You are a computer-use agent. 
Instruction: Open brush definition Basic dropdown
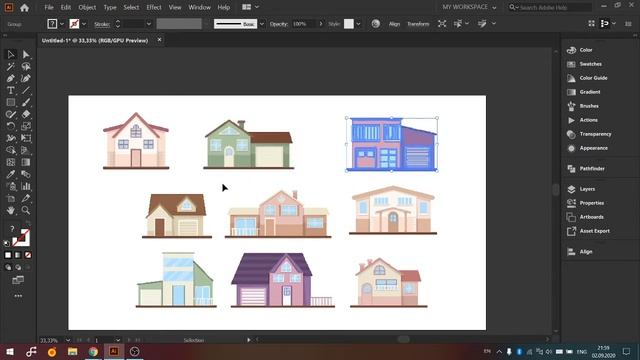[x=262, y=24]
